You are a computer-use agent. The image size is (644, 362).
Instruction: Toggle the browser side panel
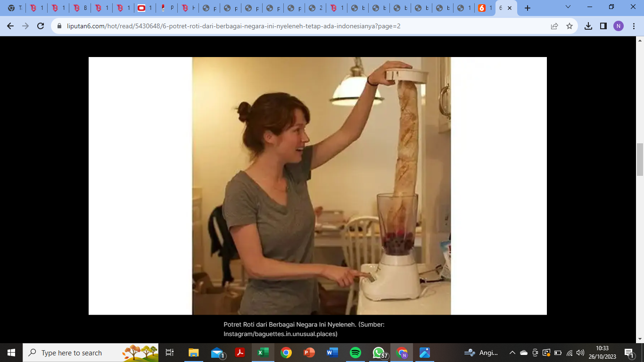[603, 26]
